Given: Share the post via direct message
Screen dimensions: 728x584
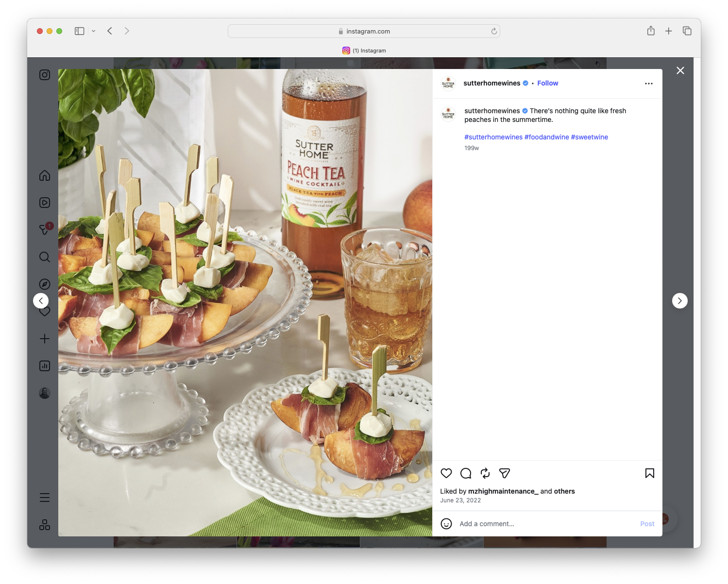Looking at the screenshot, I should pos(504,473).
